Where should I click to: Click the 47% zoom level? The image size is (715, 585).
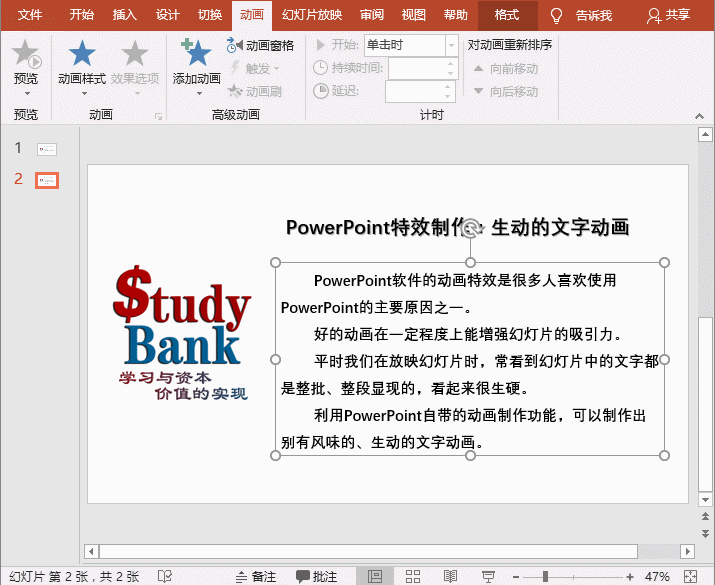click(x=657, y=577)
